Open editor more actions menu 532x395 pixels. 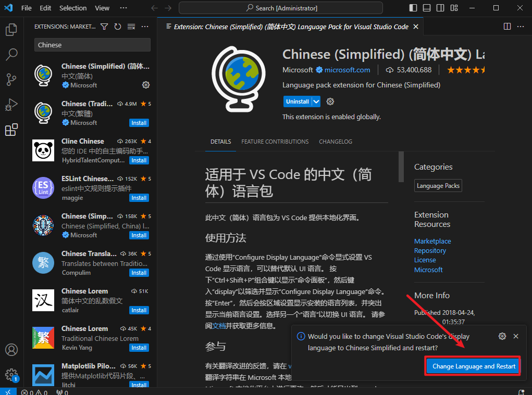pos(521,27)
